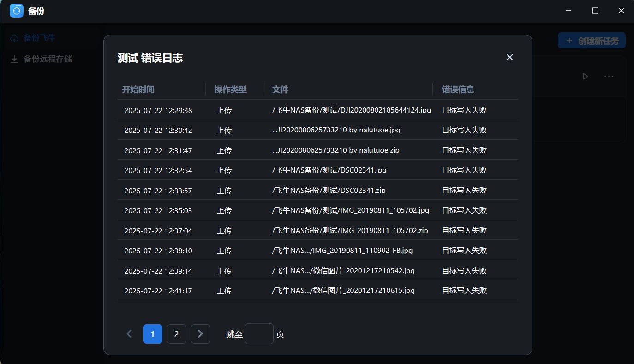Click file path IMG_20190811_105702.jpg
634x364 pixels.
351,210
